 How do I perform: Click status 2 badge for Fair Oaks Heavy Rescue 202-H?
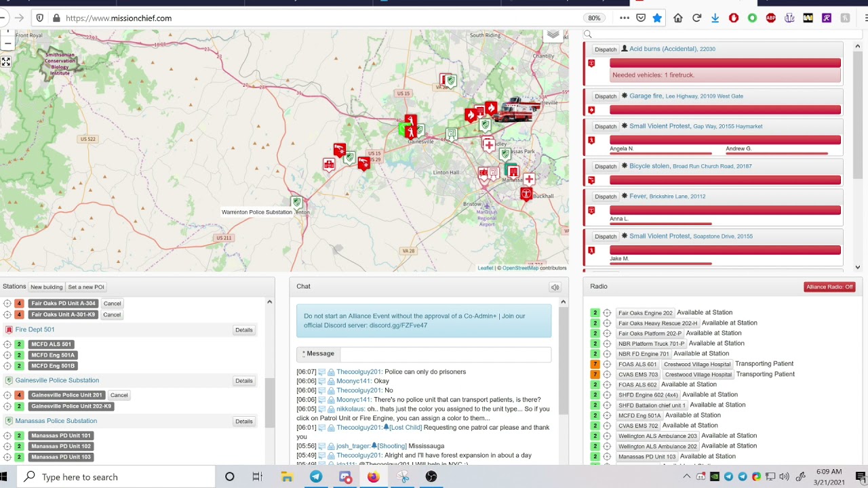coord(595,323)
